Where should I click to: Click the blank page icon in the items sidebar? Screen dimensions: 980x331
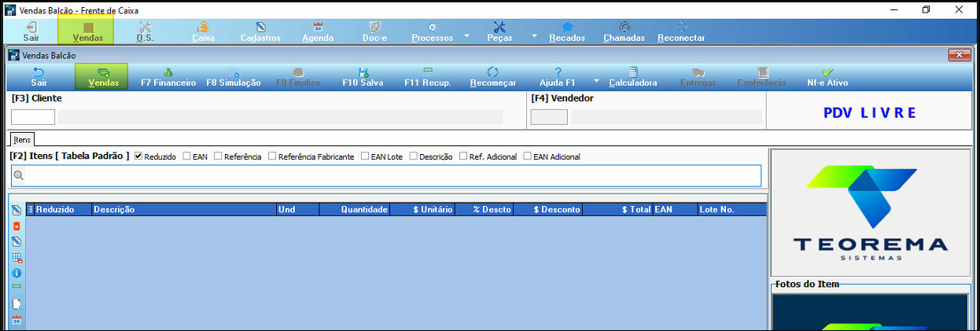pyautogui.click(x=17, y=303)
